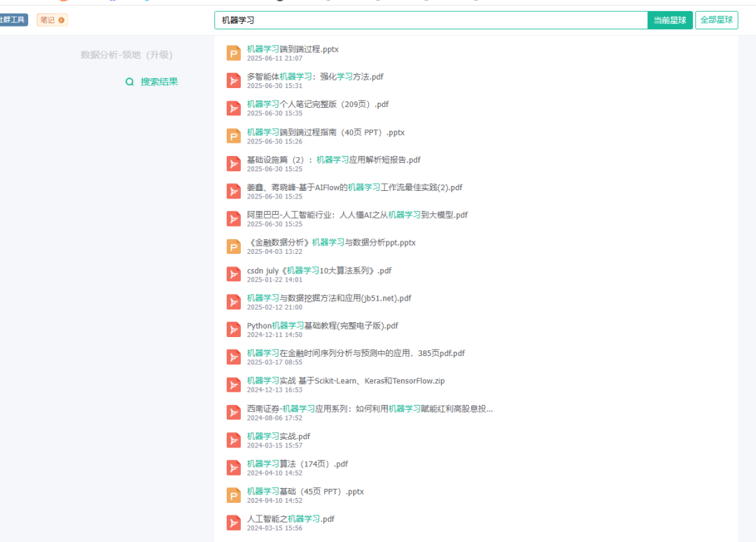Screen dimensions: 756x542
Task: Click the PDF icon for 机器学习与数据挖掘方法和应用
Action: (234, 302)
